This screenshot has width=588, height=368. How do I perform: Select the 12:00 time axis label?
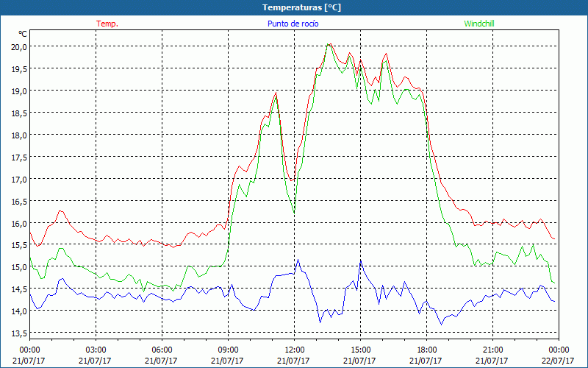pos(294,350)
